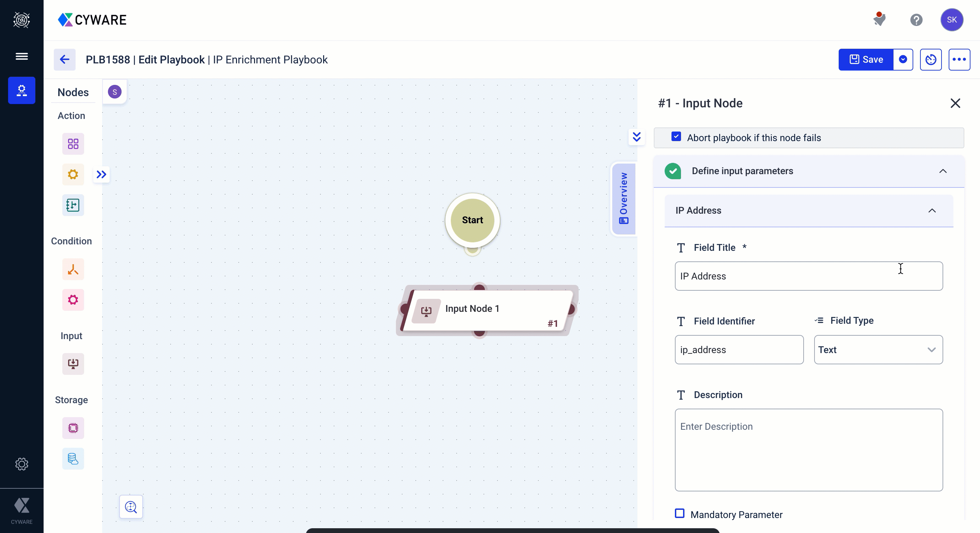Image resolution: width=980 pixels, height=533 pixels.
Task: Click the Action grid icon in Nodes panel
Action: 72,143
